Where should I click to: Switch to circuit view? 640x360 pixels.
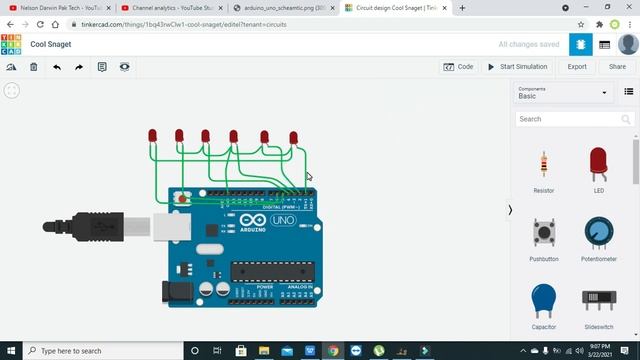coord(580,44)
